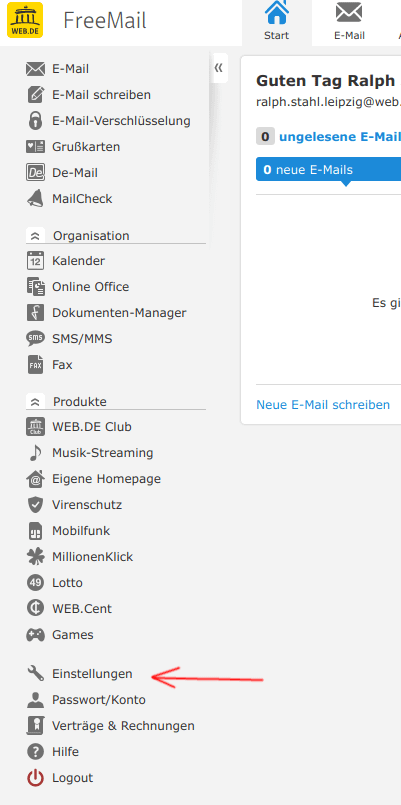Click the Lotto 49 ball icon
The width and height of the screenshot is (401, 805).
pos(35,583)
